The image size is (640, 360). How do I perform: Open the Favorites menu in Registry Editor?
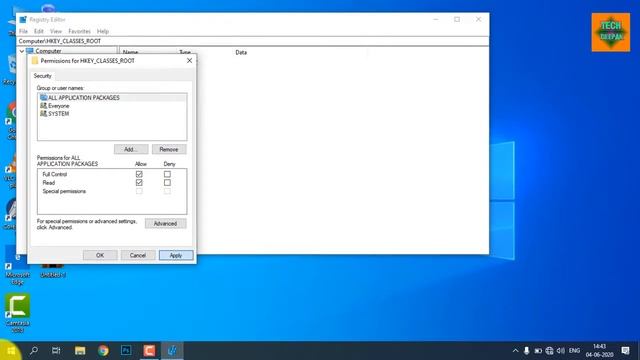(x=79, y=31)
